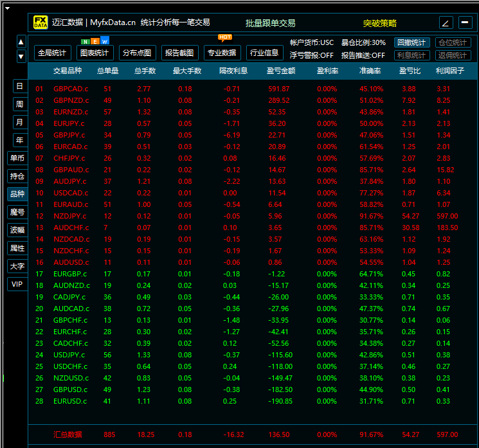
Task: Click 突破策略 breakout strategy link
Action: tap(379, 23)
